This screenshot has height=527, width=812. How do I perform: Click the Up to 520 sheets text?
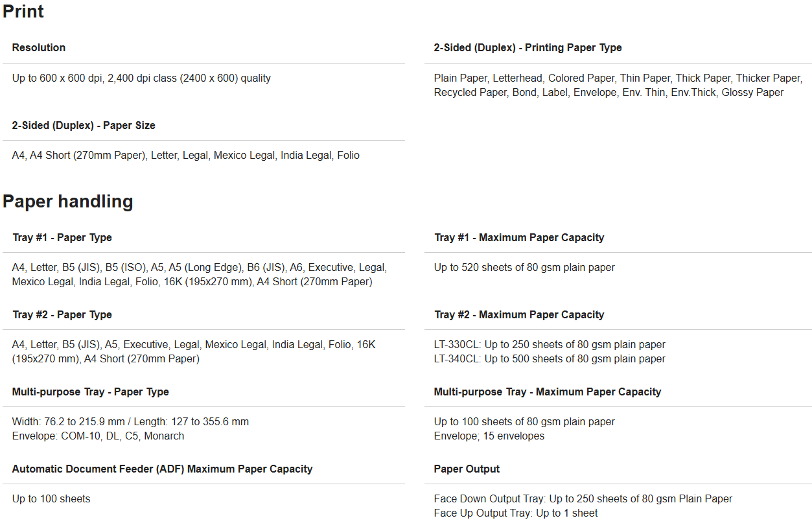(x=524, y=268)
